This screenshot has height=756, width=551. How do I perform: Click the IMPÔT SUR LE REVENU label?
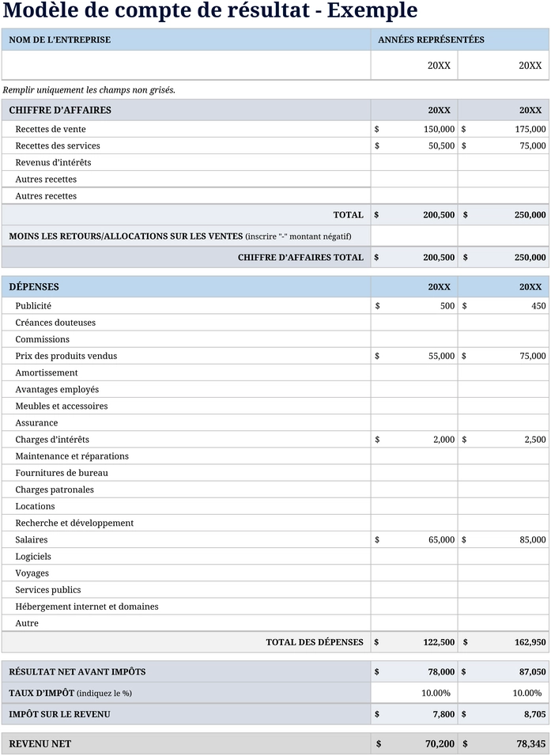(x=60, y=715)
